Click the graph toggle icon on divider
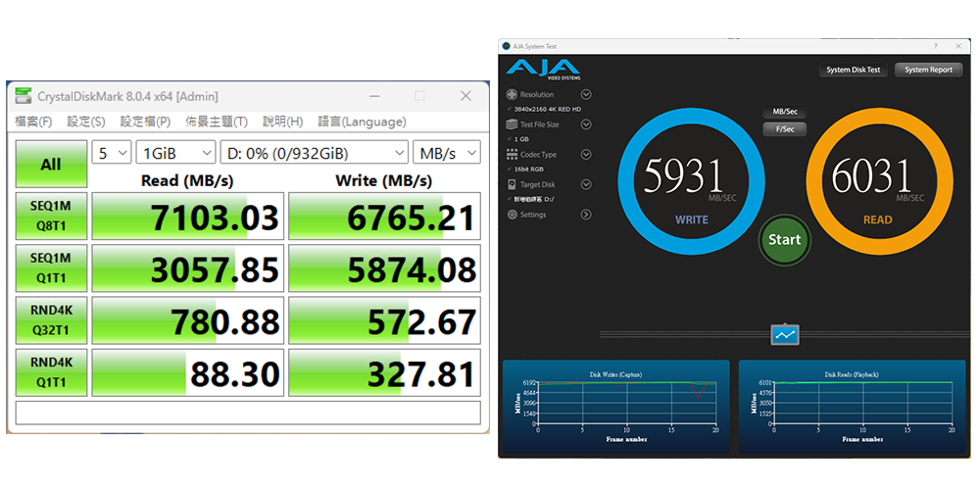This screenshot has width=980, height=490. point(785,334)
